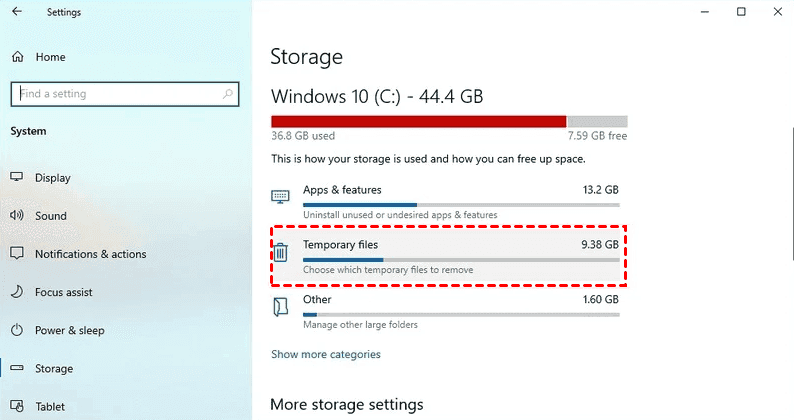
Task: Click the red C: drive usage bar
Action: pos(418,122)
